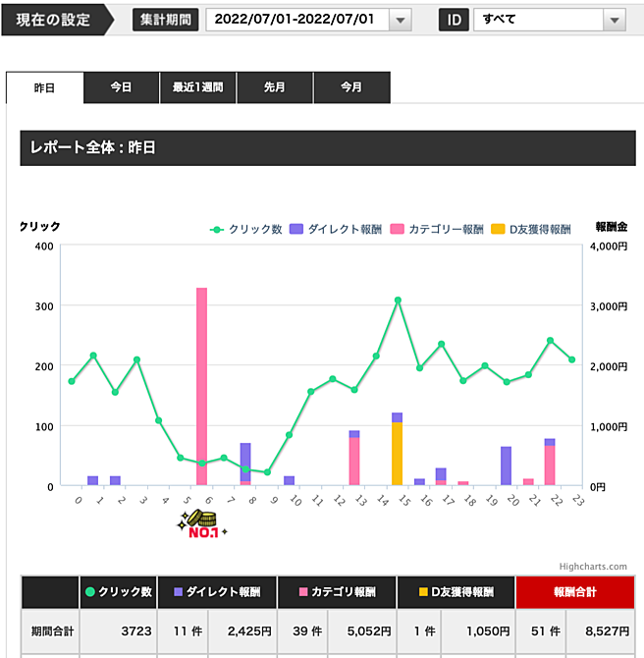Open the ID すべて dropdown arrow
This screenshot has width=644, height=658.
pos(615,20)
